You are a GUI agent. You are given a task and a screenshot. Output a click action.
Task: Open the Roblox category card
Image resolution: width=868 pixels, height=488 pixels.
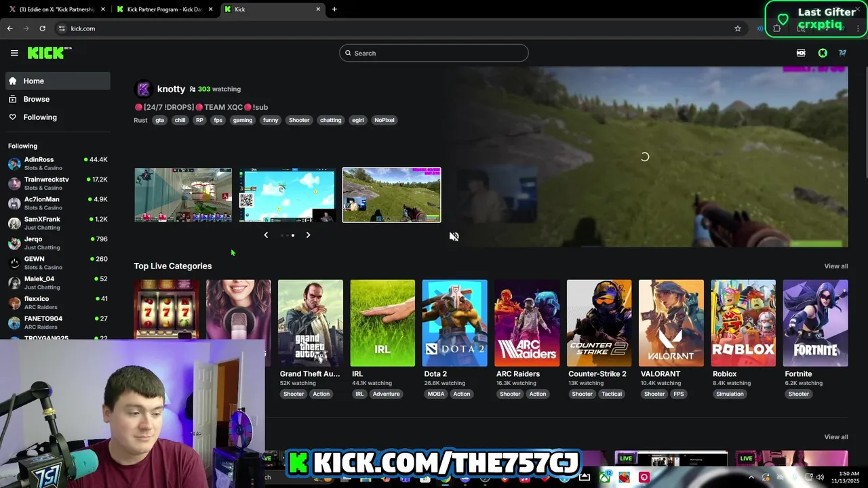743,323
